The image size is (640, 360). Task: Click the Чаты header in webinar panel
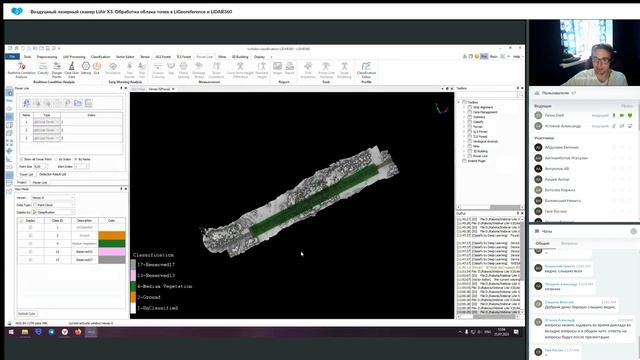click(547, 231)
